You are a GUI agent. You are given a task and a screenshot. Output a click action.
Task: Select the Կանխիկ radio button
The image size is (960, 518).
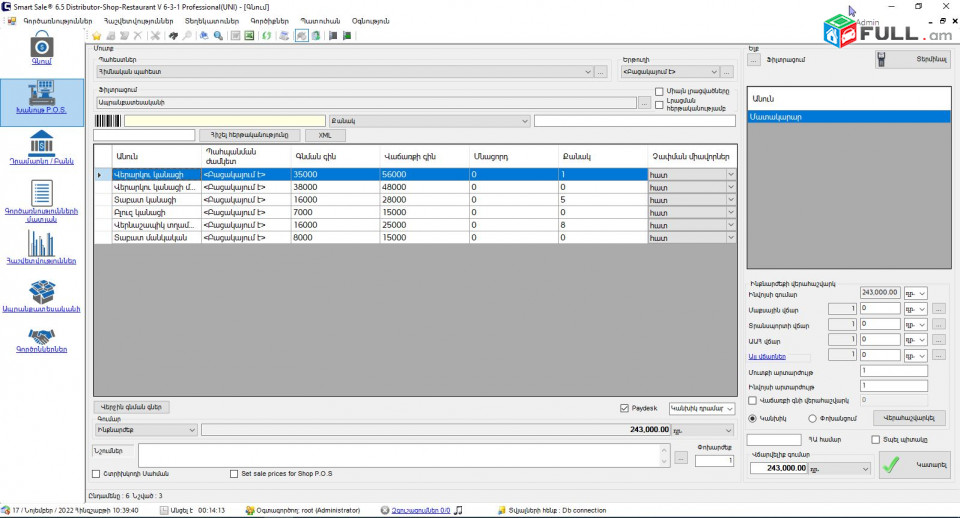pos(752,419)
